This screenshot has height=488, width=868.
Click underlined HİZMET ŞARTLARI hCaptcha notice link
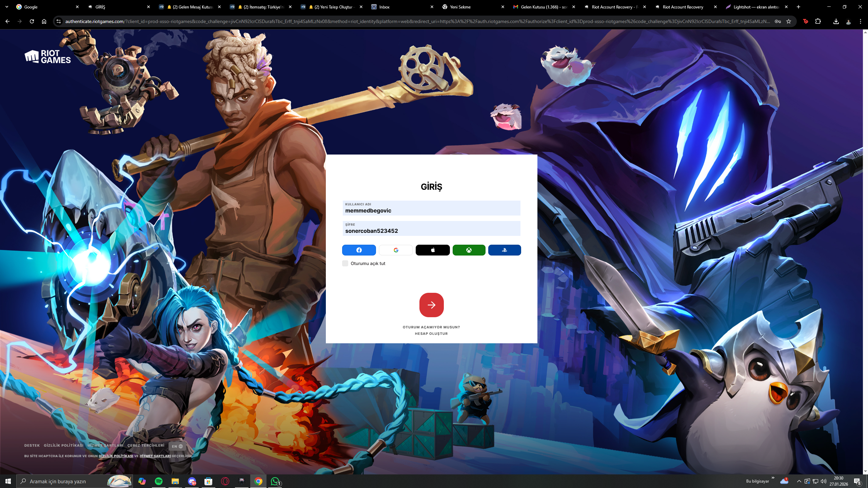(155, 456)
